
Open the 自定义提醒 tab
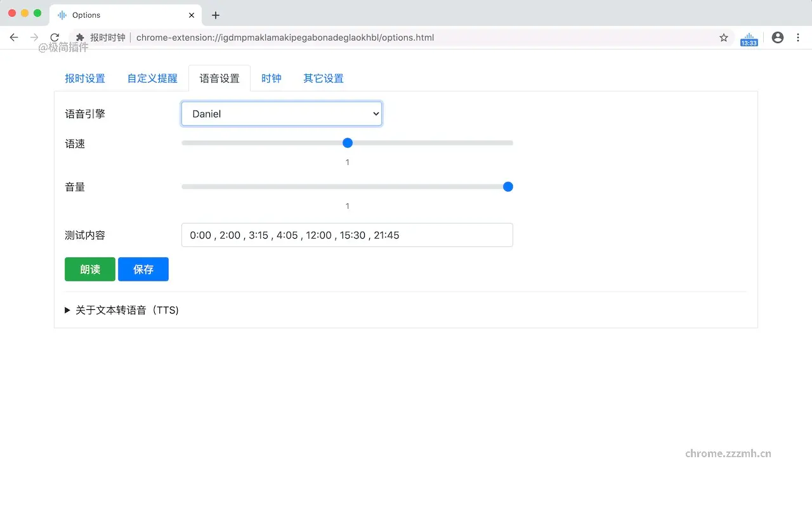(x=152, y=77)
